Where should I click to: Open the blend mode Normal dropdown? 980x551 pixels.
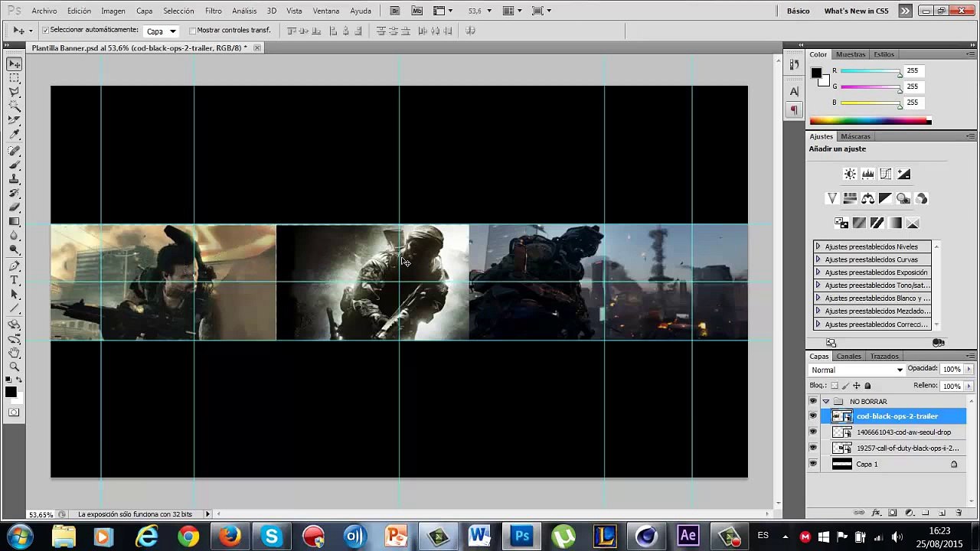(857, 370)
